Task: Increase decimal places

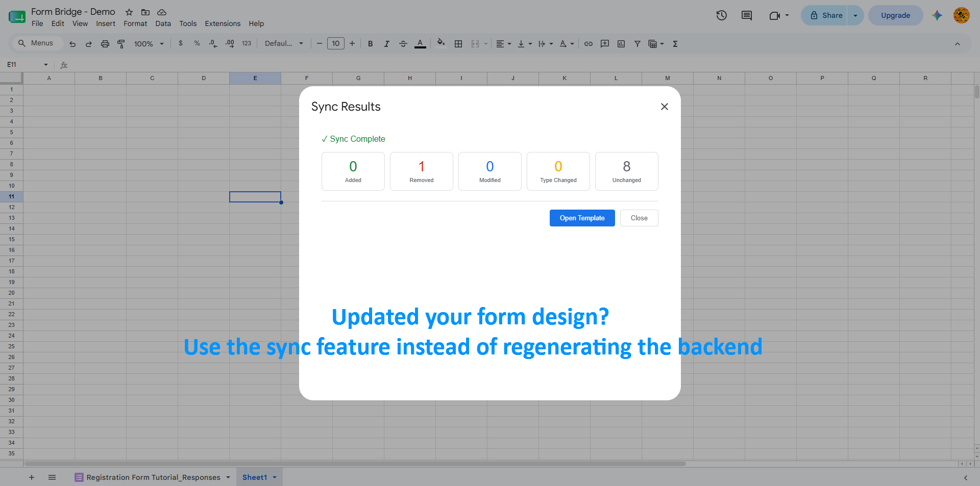Action: [230, 43]
